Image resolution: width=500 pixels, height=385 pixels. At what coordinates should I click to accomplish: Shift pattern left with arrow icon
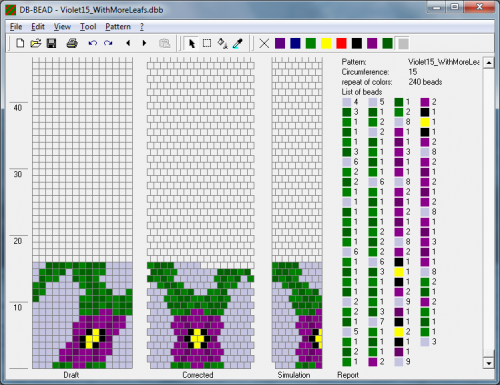pos(128,43)
